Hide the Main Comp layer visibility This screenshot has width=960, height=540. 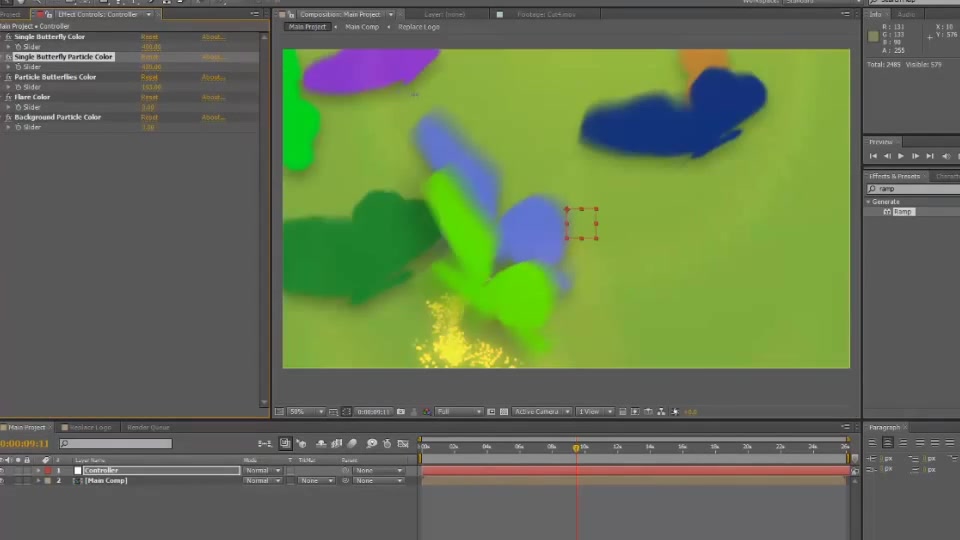[2, 481]
